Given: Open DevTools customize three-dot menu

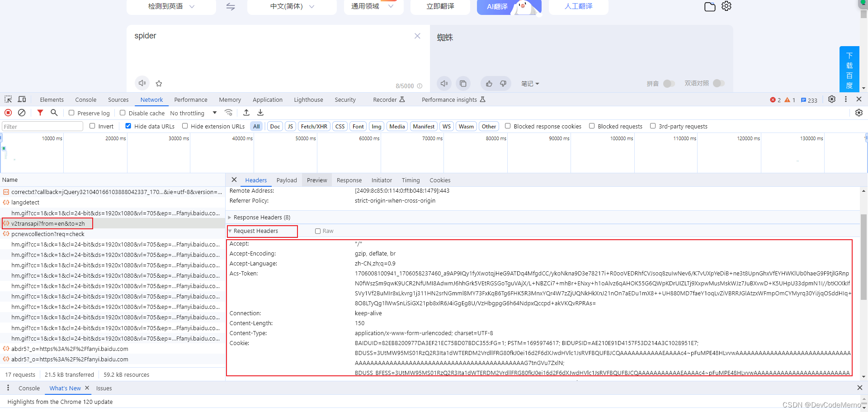Looking at the screenshot, I should click(846, 99).
